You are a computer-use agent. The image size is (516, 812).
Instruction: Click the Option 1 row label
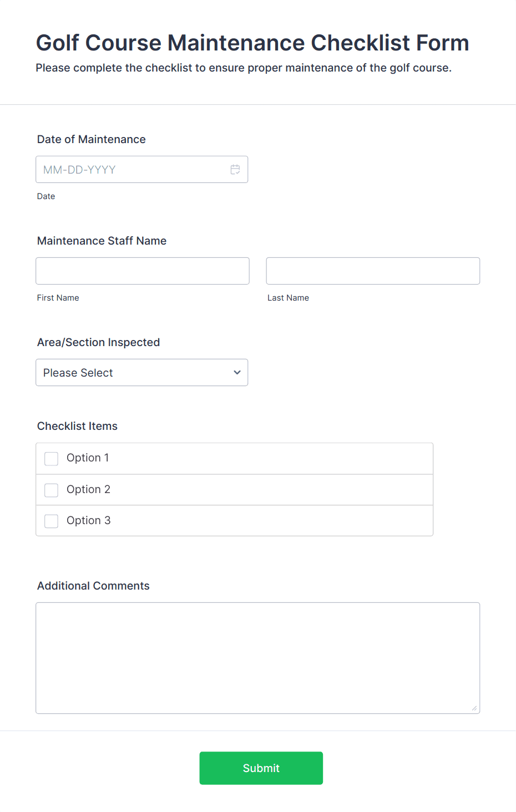pos(87,458)
